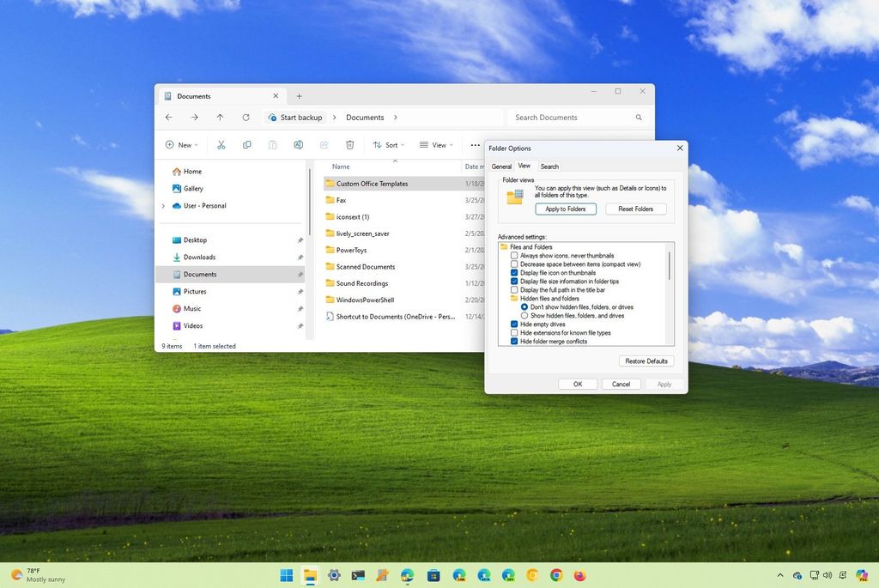Open the Sort dropdown

click(x=389, y=145)
